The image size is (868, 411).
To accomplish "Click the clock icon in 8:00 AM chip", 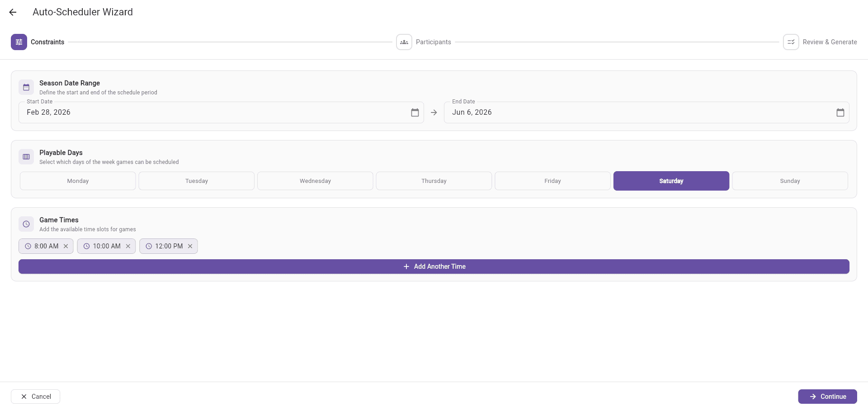I will [28, 246].
